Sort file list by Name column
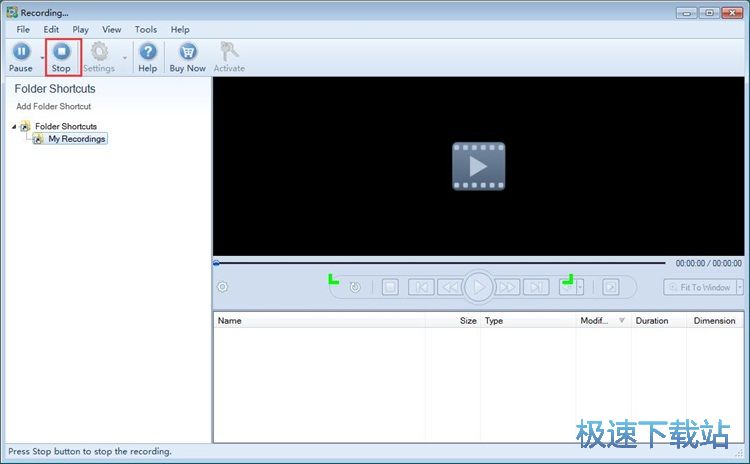This screenshot has width=750, height=464. [x=320, y=320]
